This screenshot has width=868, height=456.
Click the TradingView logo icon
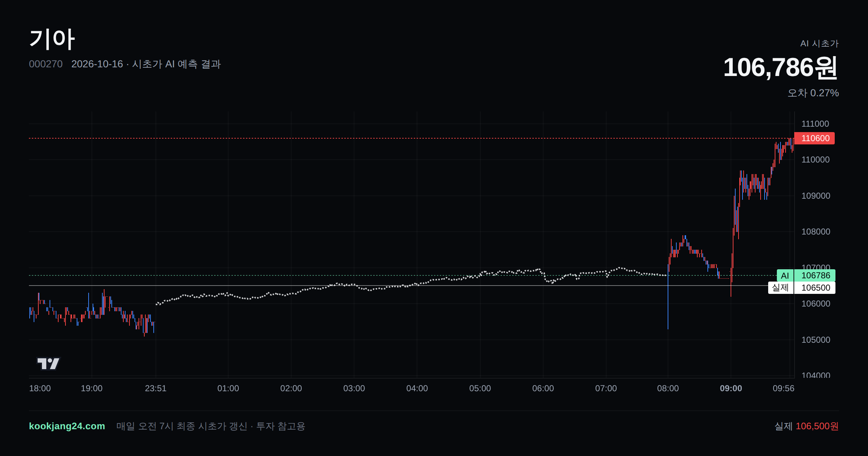click(x=48, y=363)
